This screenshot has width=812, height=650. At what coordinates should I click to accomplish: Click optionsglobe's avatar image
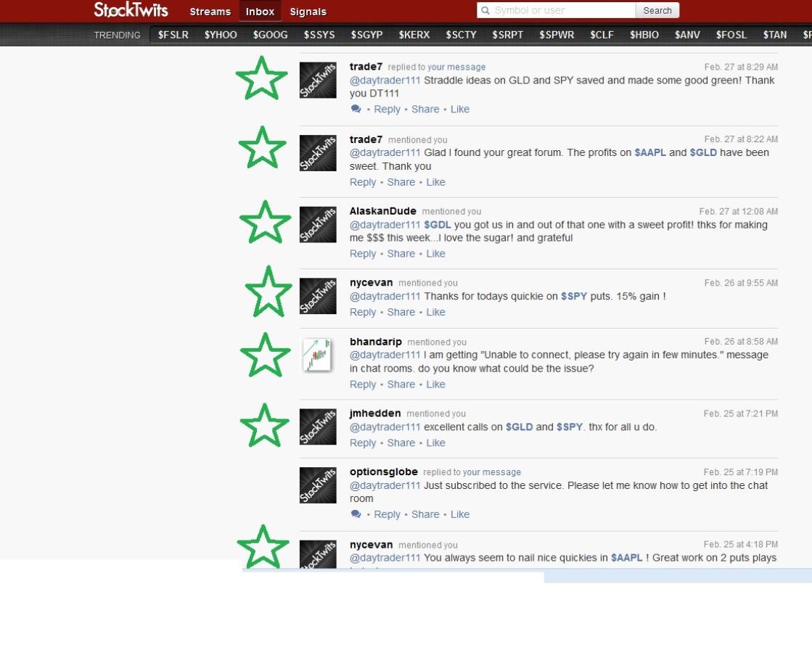coord(318,485)
